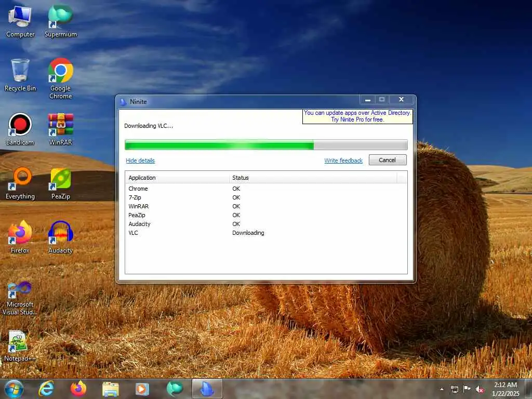The image size is (532, 399).
Task: Click the Ninite title bar icon
Action: (124, 102)
